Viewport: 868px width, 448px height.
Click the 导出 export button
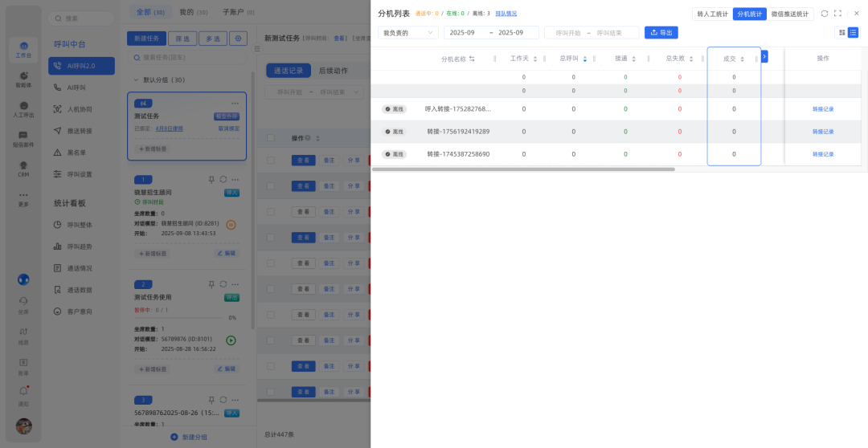point(661,33)
